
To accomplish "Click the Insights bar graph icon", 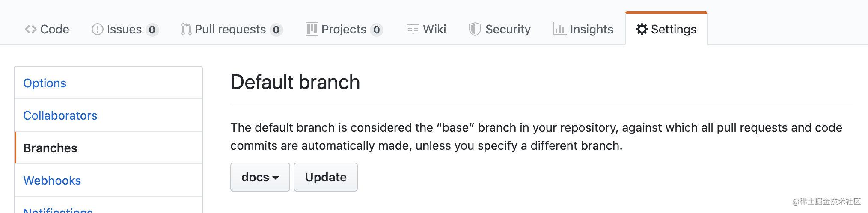I will click(x=559, y=29).
